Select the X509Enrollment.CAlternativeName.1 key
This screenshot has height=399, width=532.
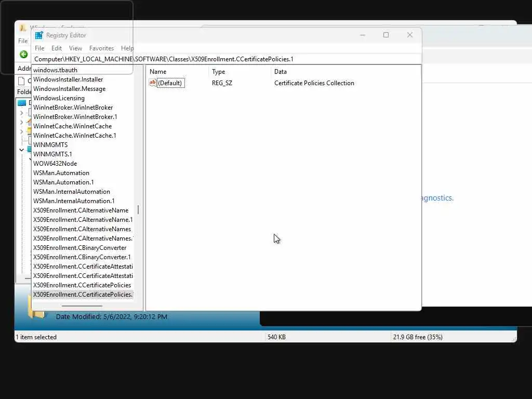click(83, 220)
